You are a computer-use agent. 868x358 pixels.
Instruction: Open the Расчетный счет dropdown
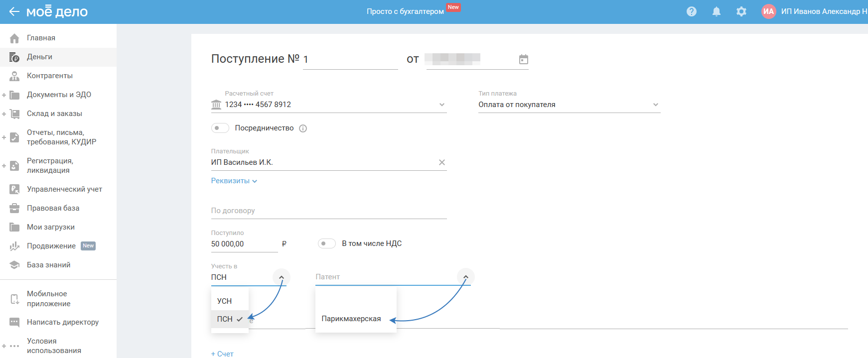(329, 105)
